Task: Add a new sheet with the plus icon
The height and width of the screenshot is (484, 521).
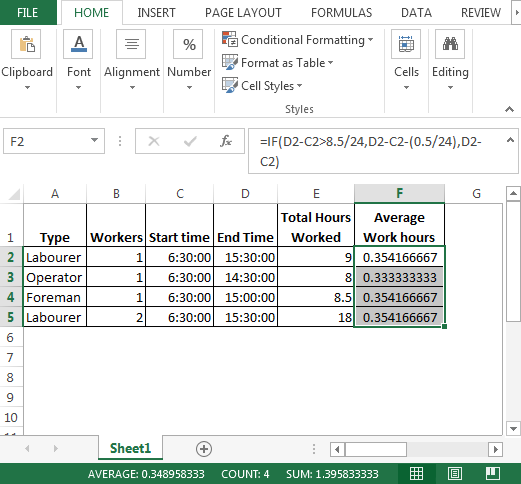Action: click(x=204, y=449)
